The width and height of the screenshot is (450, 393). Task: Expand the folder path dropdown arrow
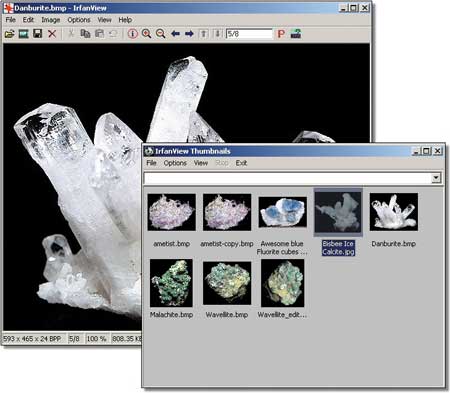coord(436,178)
